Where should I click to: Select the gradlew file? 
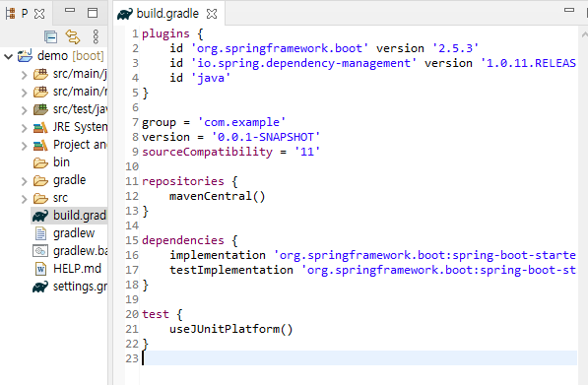[74, 233]
